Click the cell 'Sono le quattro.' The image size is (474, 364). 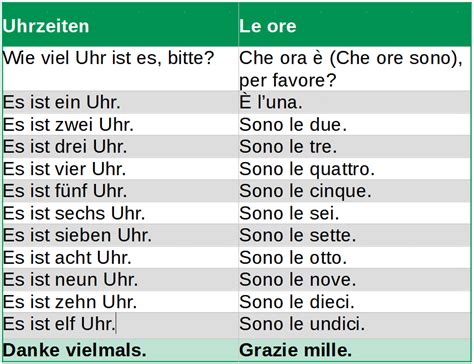pos(355,169)
